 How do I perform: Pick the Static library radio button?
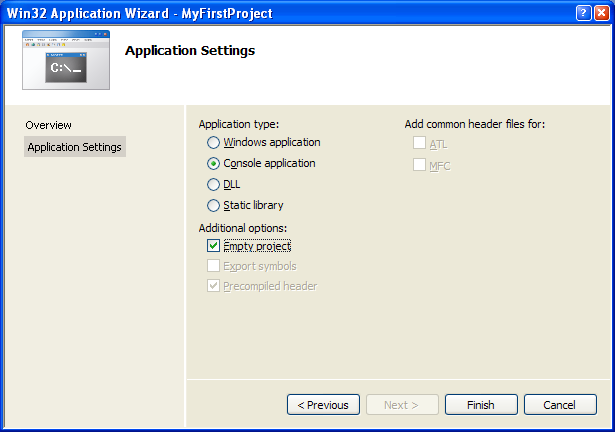[x=213, y=205]
